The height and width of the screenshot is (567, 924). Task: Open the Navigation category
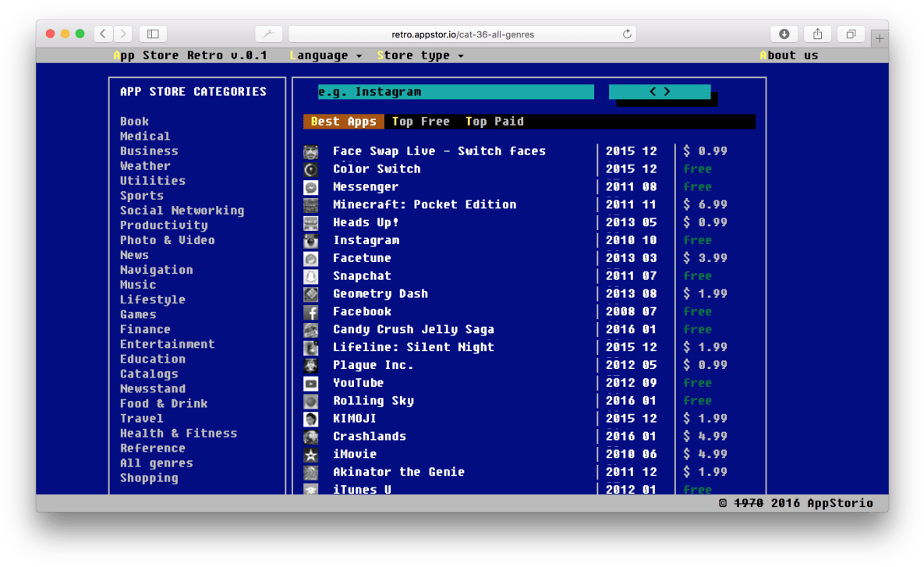click(156, 270)
